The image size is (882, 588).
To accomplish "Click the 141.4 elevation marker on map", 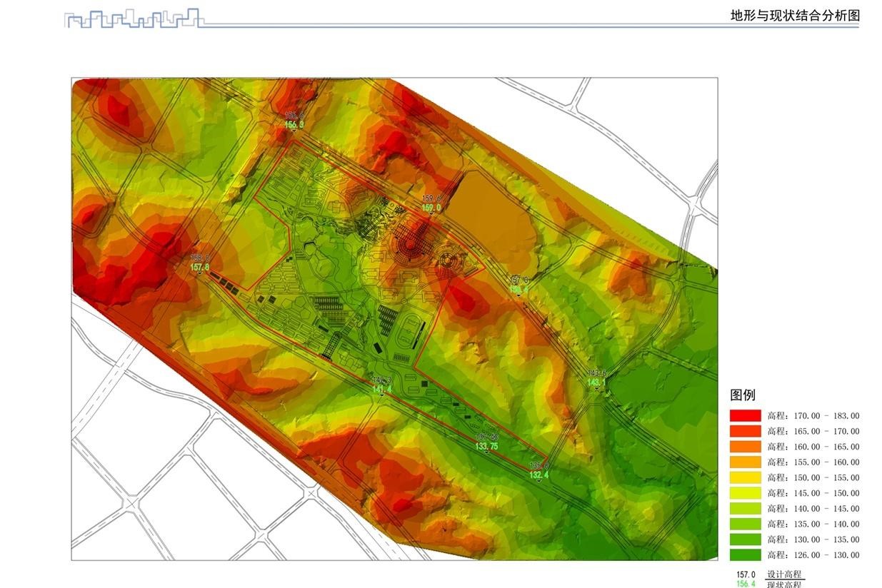I will click(382, 390).
